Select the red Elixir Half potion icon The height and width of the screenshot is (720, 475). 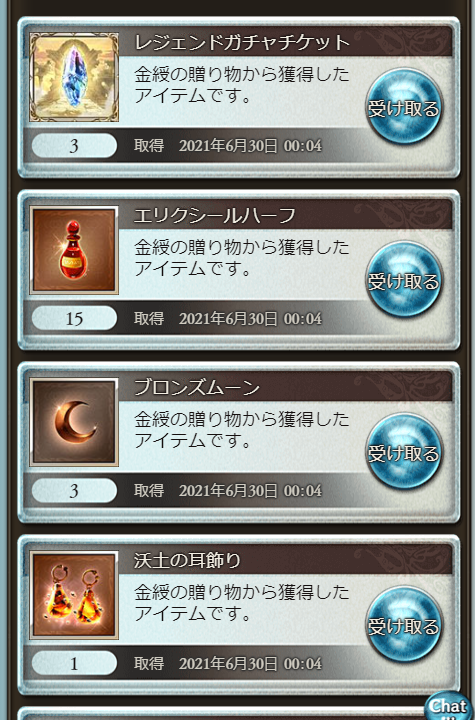point(74,250)
